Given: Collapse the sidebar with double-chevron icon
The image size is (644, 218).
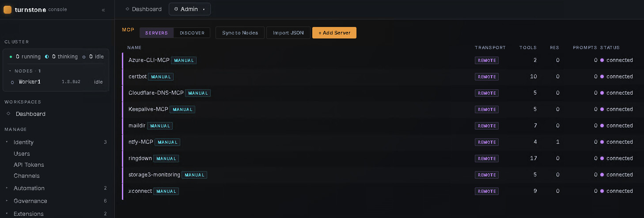Looking at the screenshot, I should [103, 10].
